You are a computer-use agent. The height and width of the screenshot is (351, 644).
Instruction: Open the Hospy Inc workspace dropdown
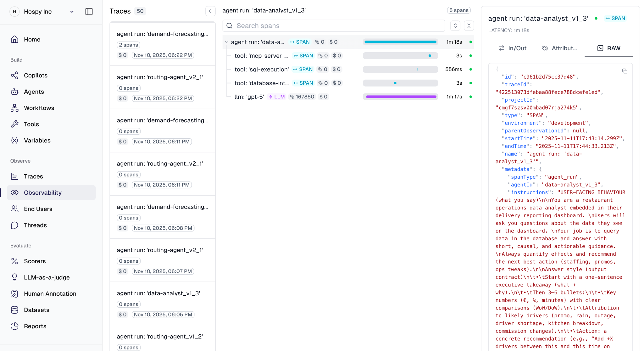coord(72,12)
